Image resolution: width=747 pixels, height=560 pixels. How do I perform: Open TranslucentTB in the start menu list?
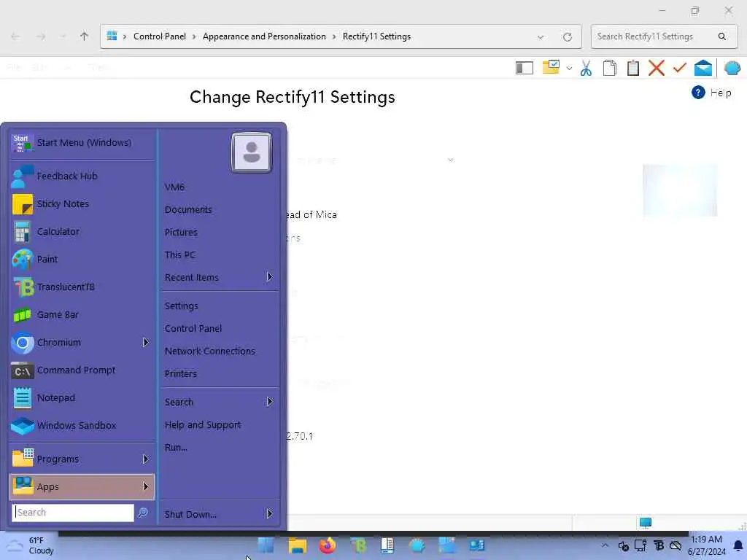[82, 287]
